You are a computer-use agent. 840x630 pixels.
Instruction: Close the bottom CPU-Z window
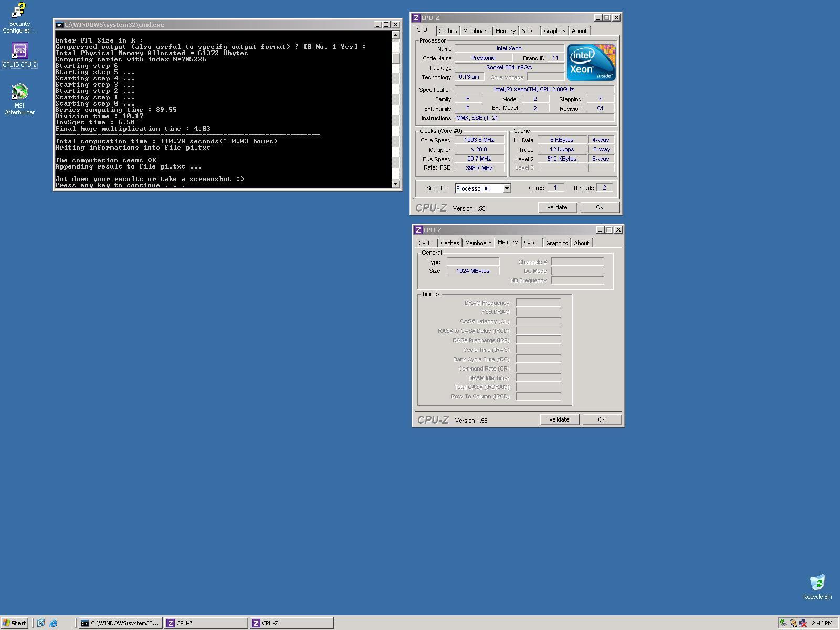point(618,230)
